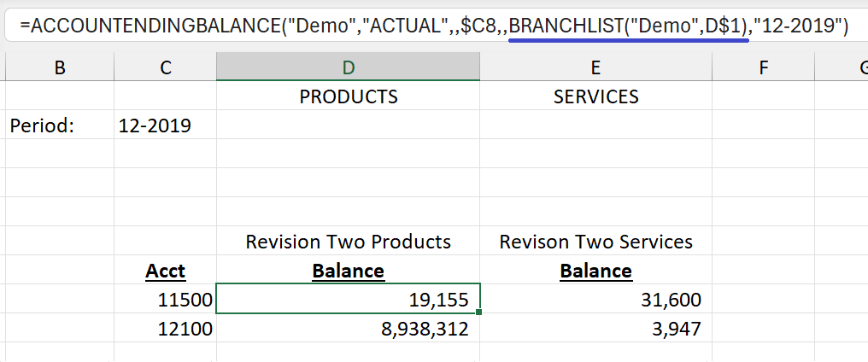Select column D header
The image size is (868, 362).
pyautogui.click(x=349, y=67)
